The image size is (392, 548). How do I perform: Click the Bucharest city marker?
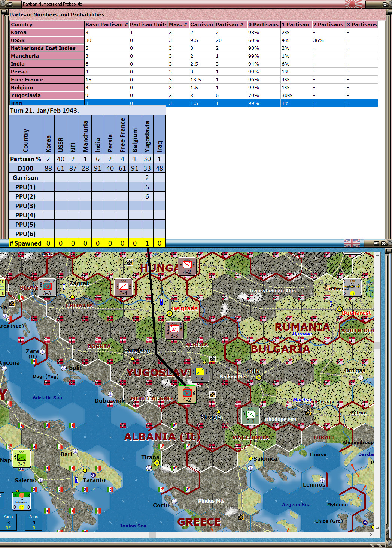tap(340, 309)
